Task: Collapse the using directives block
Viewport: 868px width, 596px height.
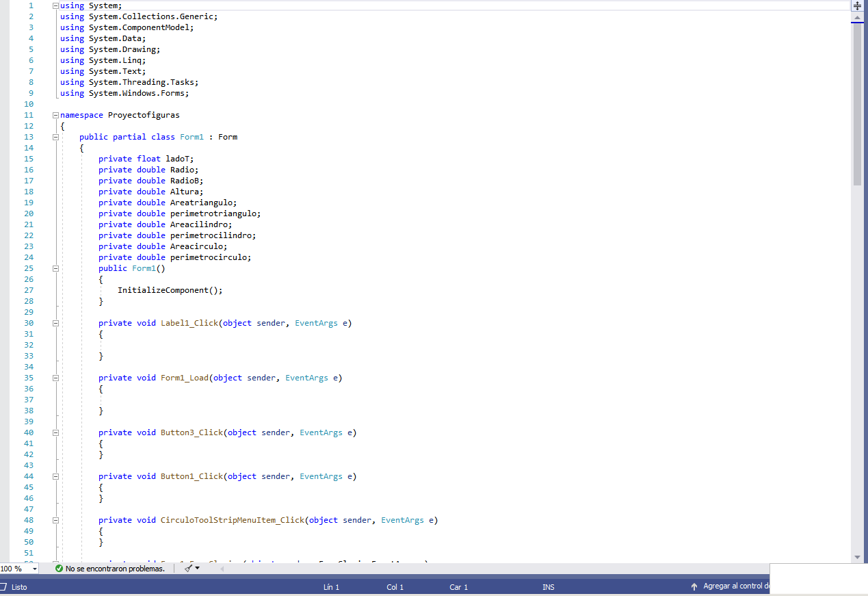Action: (x=55, y=5)
